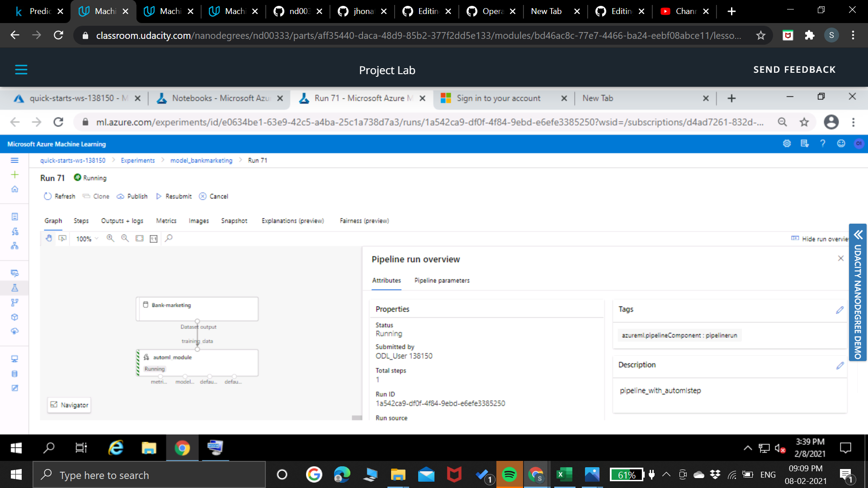This screenshot has height=488, width=868.
Task: Open Excel from the Windows taskbar
Action: 564,474
